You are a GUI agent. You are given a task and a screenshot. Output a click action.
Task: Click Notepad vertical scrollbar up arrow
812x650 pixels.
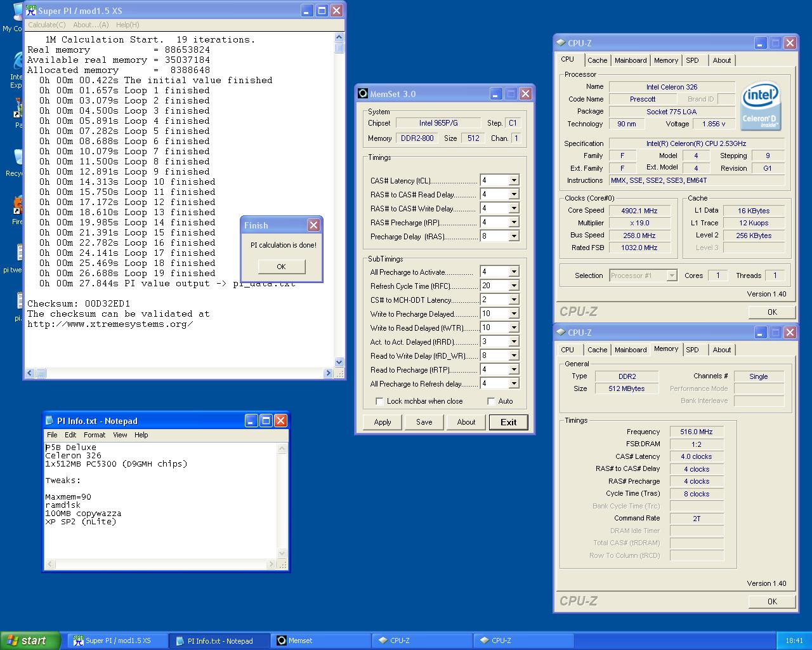click(282, 449)
